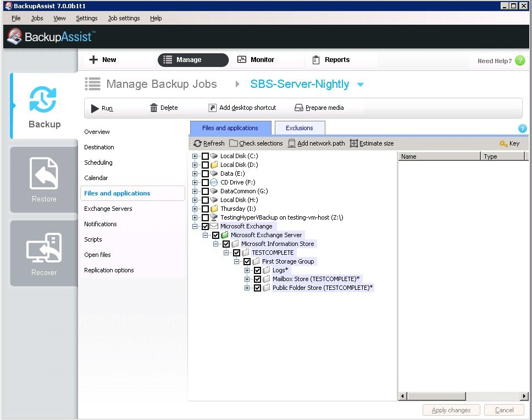Uncheck the Mailbox Store (TESTCOMPLETE)* checkbox
Screen dimensions: 532x420
[x=258, y=279]
